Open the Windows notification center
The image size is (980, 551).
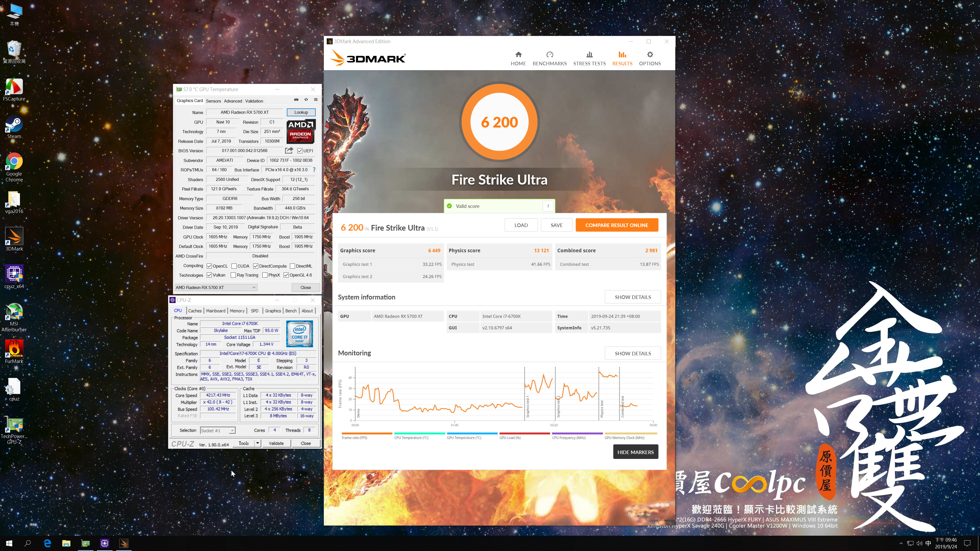(967, 543)
